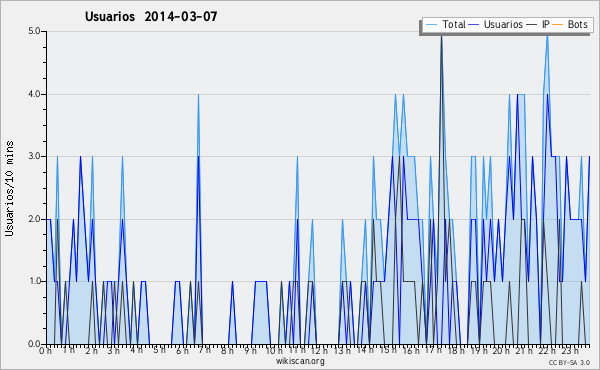600x370 pixels.
Task: Click the 'Total' legend label
Action: coord(454,24)
